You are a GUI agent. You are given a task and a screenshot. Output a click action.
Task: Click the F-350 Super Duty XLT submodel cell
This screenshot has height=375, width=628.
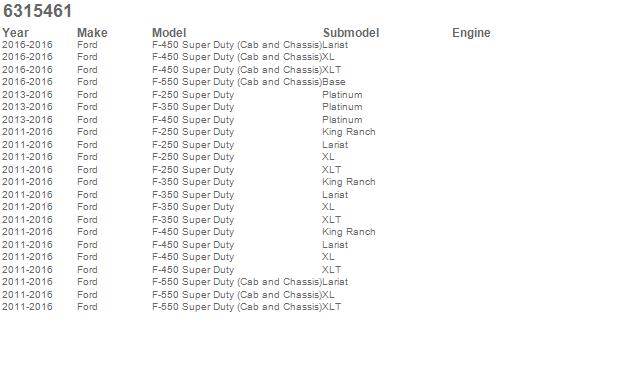pos(332,220)
